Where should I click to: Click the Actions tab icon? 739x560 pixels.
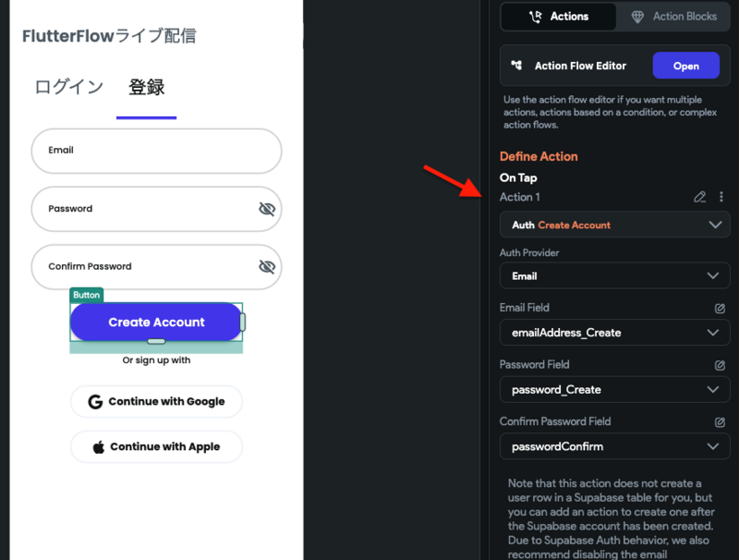point(535,17)
